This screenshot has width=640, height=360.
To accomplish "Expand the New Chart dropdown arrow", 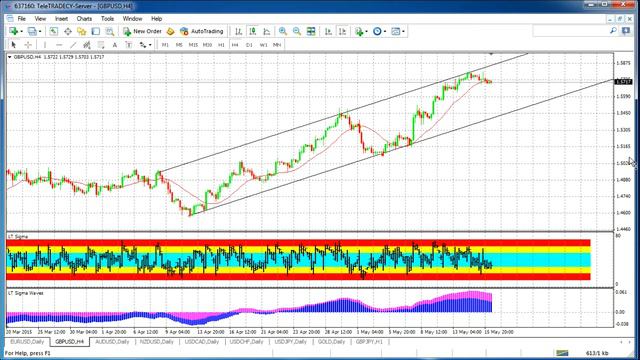I will click(x=21, y=31).
